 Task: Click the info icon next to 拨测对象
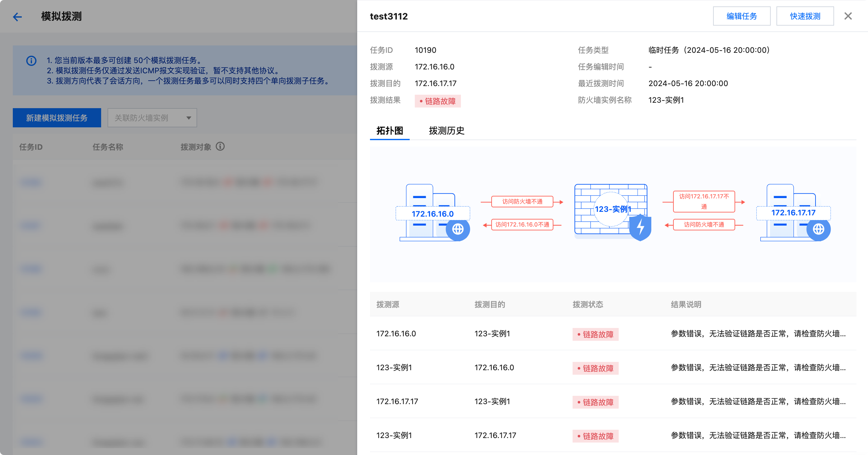[220, 147]
